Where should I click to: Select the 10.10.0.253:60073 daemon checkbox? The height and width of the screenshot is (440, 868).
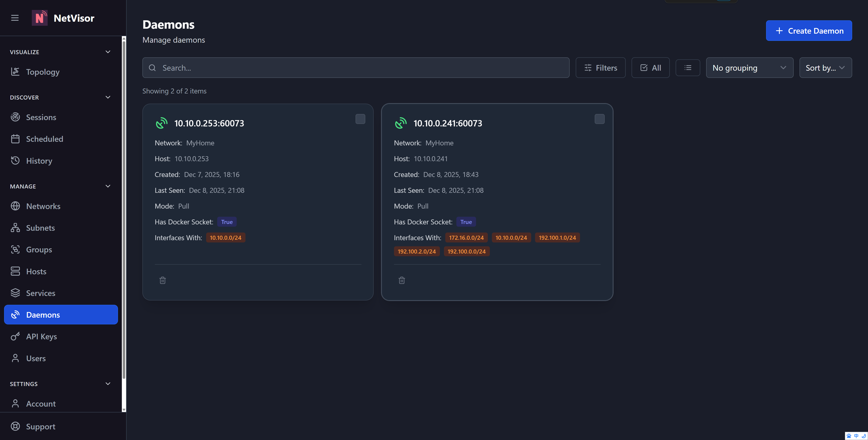pyautogui.click(x=360, y=119)
